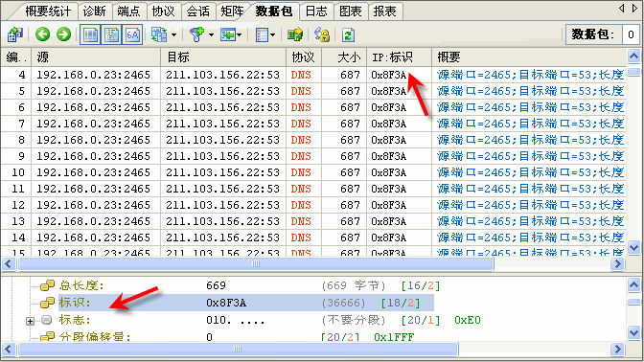Select the 分段偏移量 field row
The height and width of the screenshot is (362, 644).
click(227, 337)
